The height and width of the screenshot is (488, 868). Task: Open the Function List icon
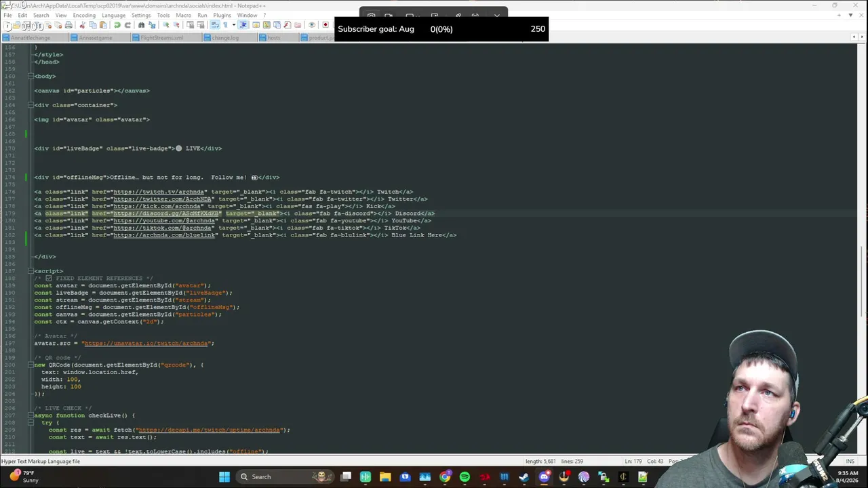click(288, 25)
